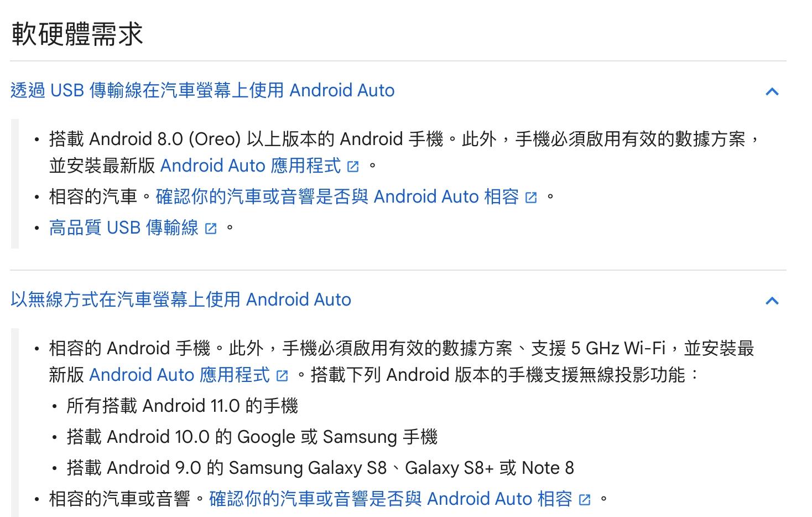This screenshot has width=812, height=517.
Task: Click external-link icon after wireless section's 相容 compatibility link
Action: pos(584,499)
